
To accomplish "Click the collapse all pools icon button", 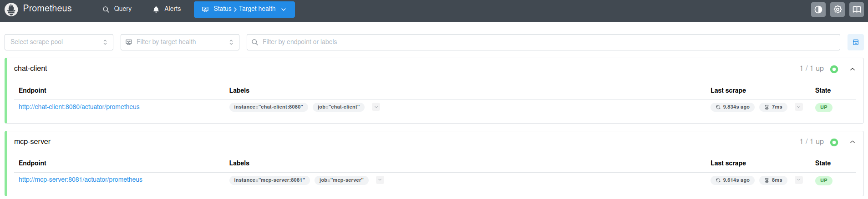I will pyautogui.click(x=855, y=42).
